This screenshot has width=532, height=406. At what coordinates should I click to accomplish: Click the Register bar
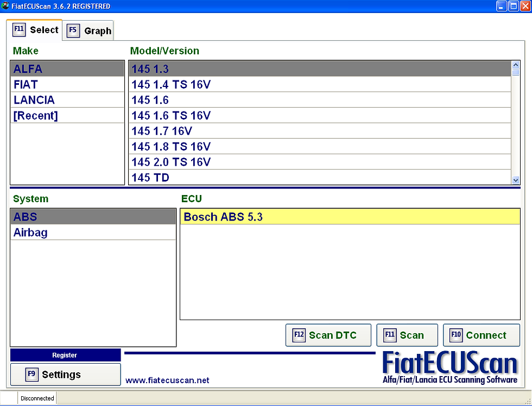click(x=66, y=355)
